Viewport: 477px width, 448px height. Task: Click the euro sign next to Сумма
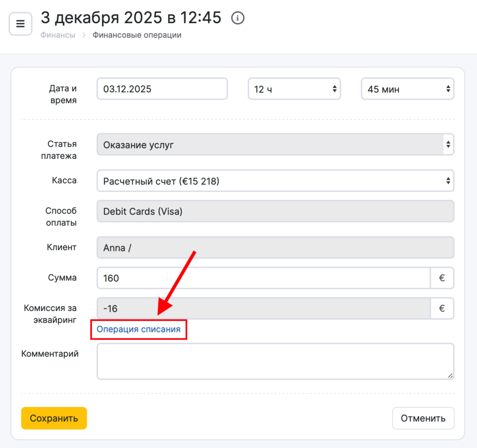click(442, 278)
